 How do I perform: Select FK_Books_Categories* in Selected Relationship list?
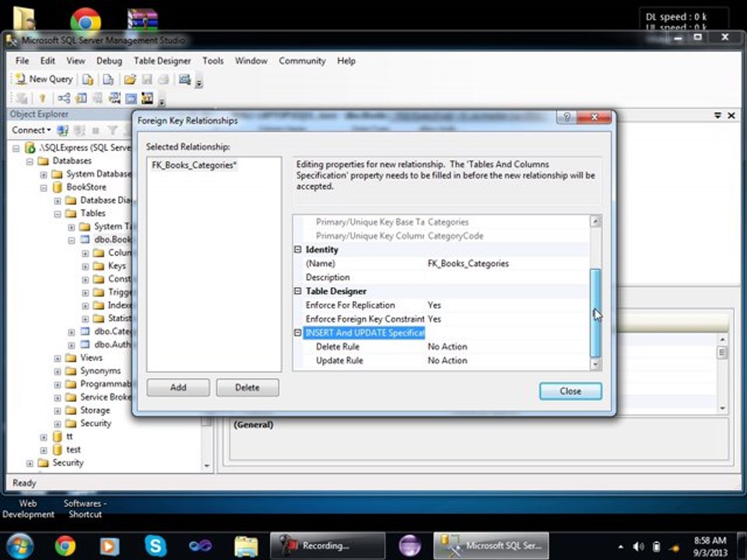pos(194,165)
